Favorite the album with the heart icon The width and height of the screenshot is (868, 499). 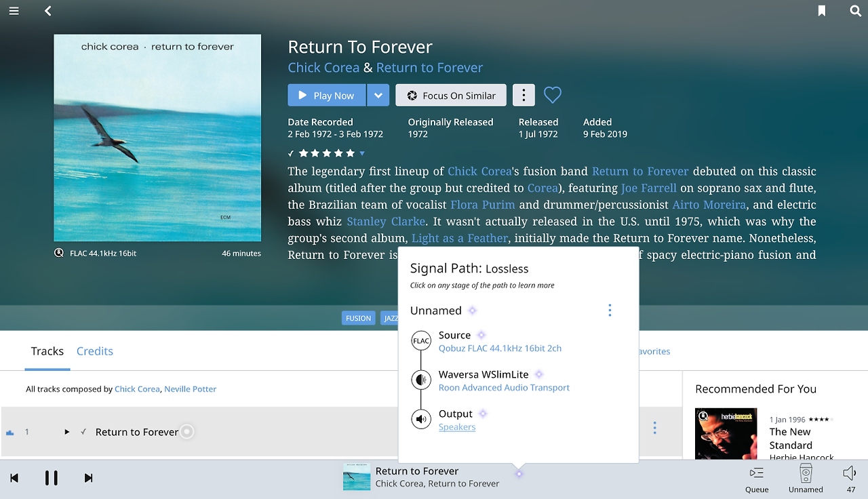(553, 96)
